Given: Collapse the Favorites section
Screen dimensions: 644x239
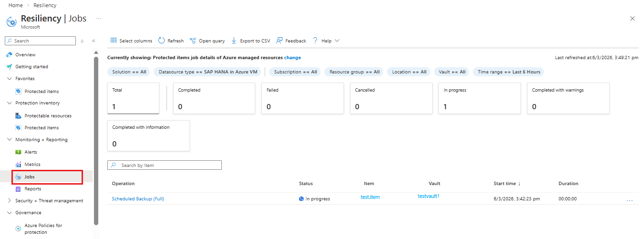Looking at the screenshot, I should (9, 79).
